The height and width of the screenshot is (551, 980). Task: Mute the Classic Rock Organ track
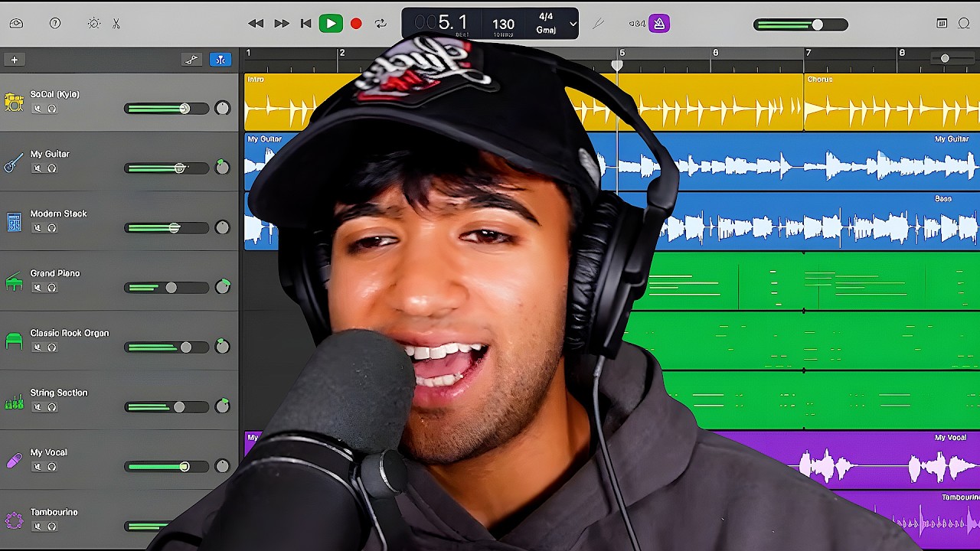point(37,347)
